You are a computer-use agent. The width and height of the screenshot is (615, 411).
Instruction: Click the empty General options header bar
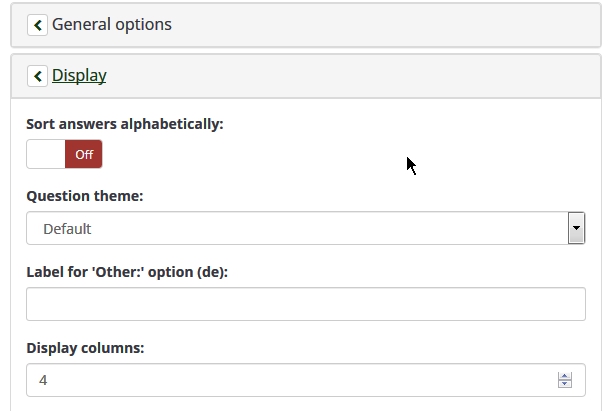click(400, 25)
